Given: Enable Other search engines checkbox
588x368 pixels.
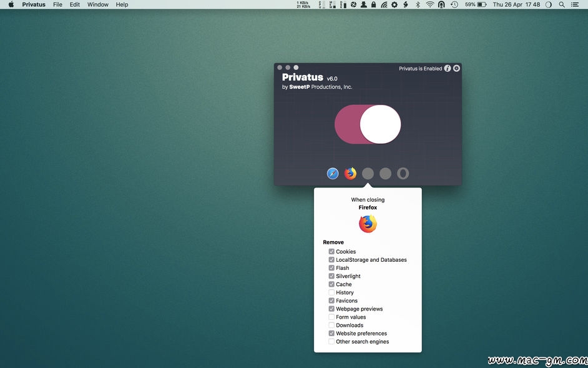Looking at the screenshot, I should tap(331, 342).
